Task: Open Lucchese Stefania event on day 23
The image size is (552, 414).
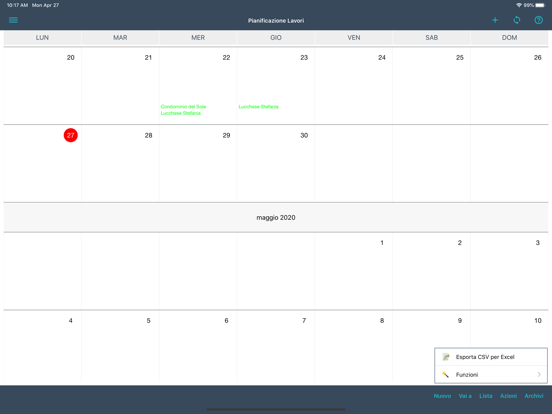Action: (258, 107)
